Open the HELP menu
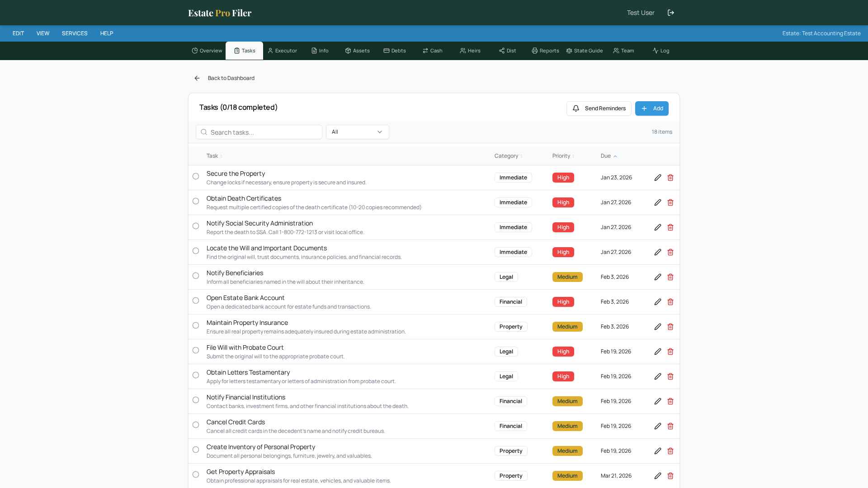The width and height of the screenshot is (868, 488). click(x=107, y=33)
